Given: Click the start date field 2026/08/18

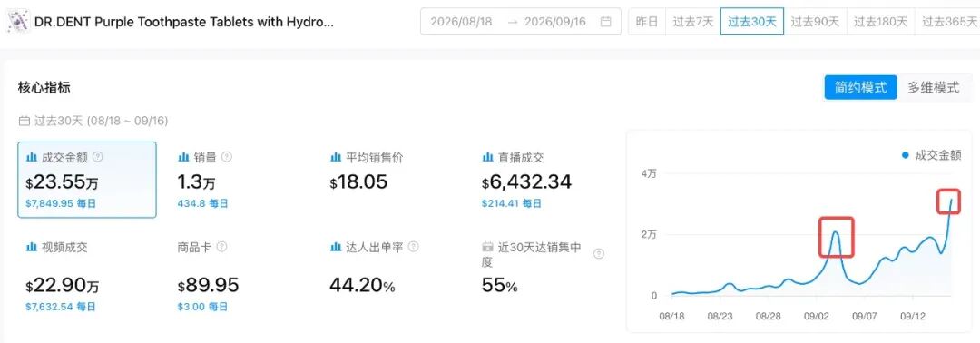Looking at the screenshot, I should tap(461, 22).
